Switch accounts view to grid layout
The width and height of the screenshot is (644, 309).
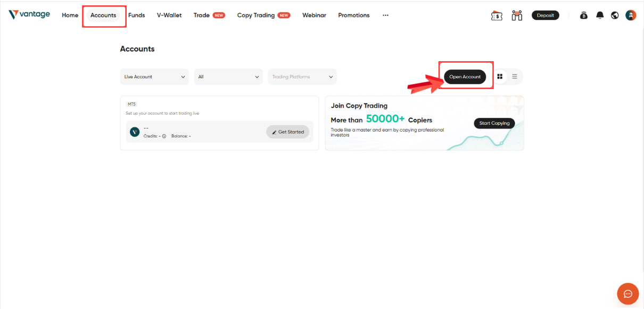pos(501,76)
